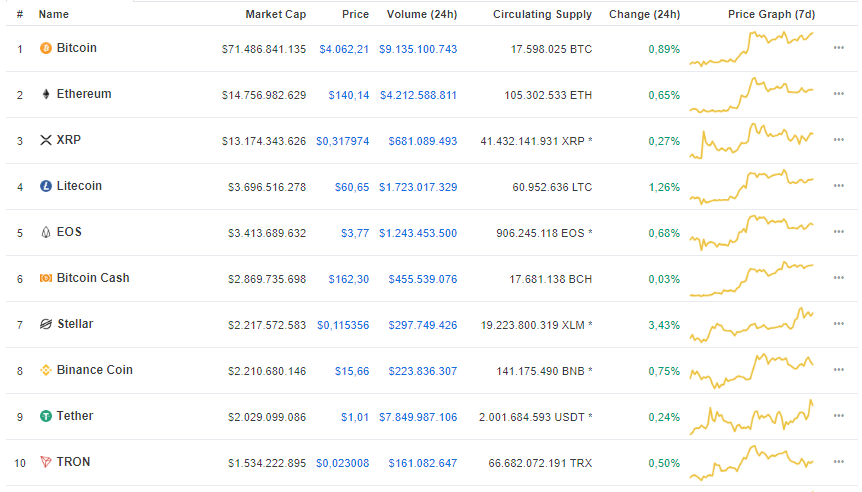Sort by the Market Cap column header

(275, 14)
